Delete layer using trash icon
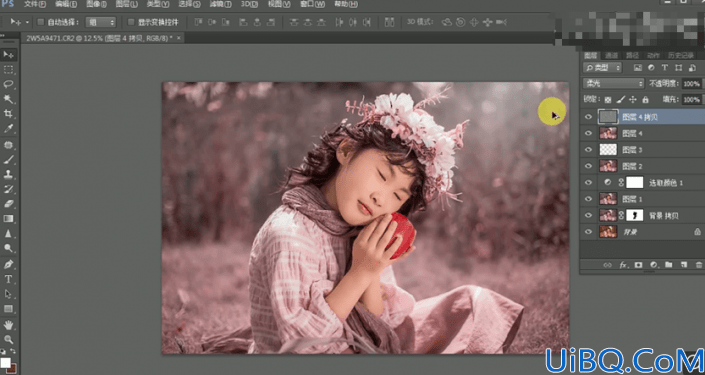 coord(699,265)
